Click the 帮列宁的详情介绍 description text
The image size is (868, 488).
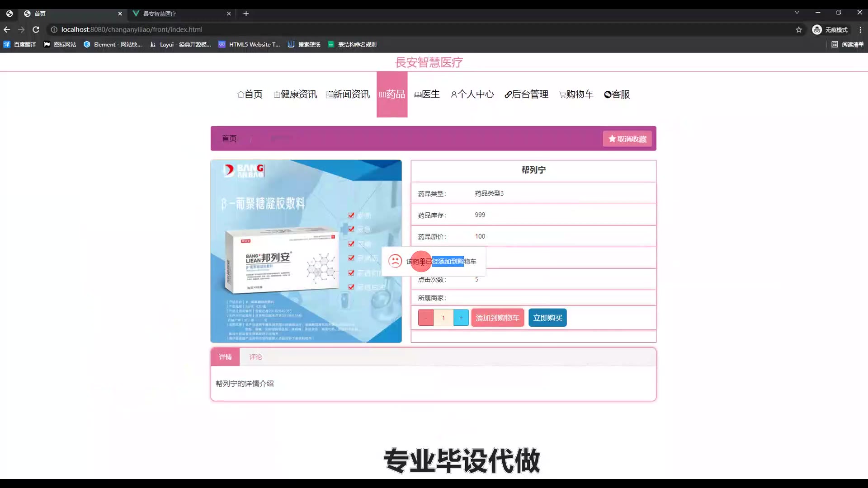coord(245,384)
